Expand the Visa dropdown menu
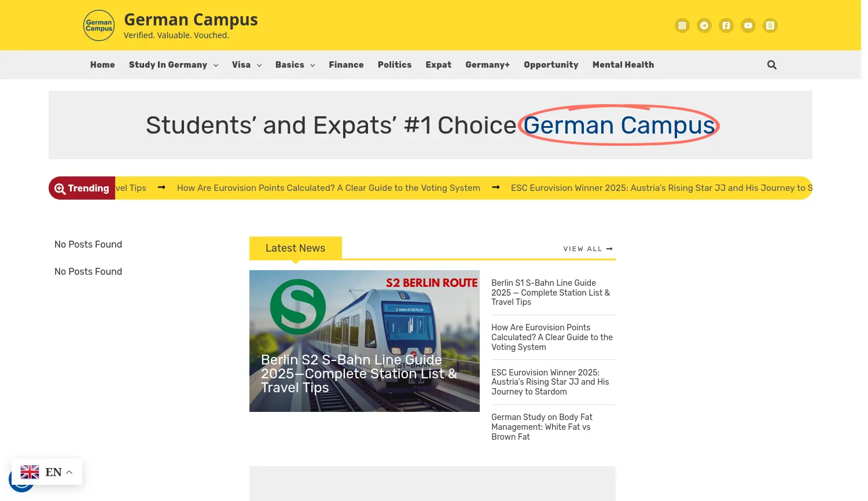The width and height of the screenshot is (868, 501). pos(259,65)
